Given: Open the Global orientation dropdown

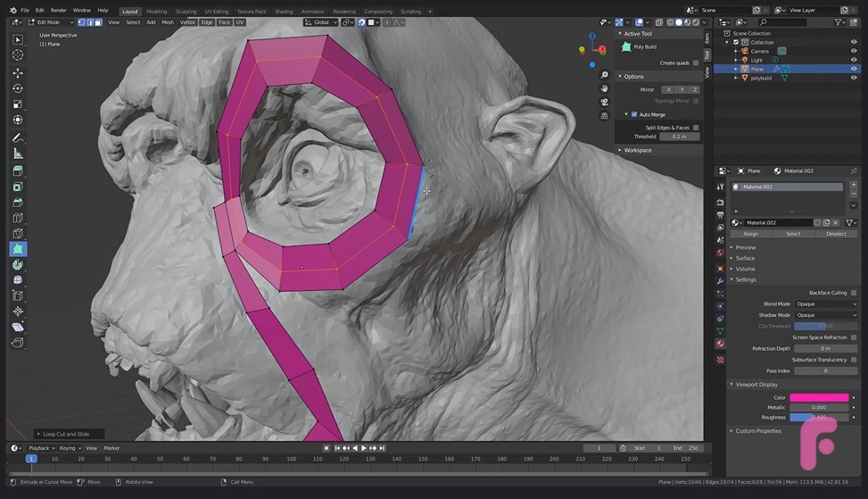Looking at the screenshot, I should click(320, 22).
